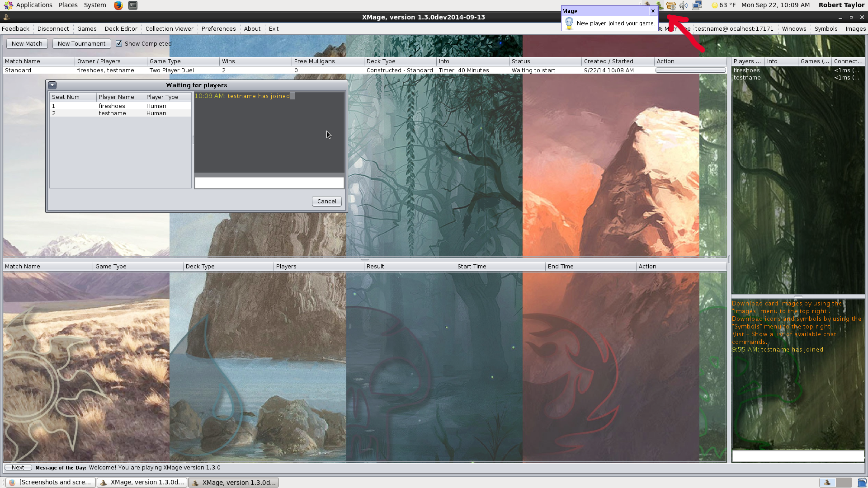This screenshot has width=868, height=488.
Task: Click the Standard match action progress bar
Action: point(690,70)
